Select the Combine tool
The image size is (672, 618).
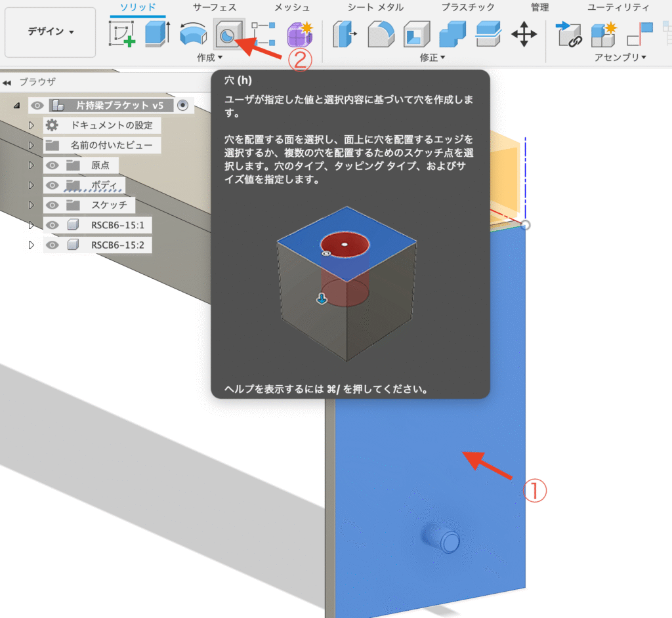pyautogui.click(x=452, y=31)
